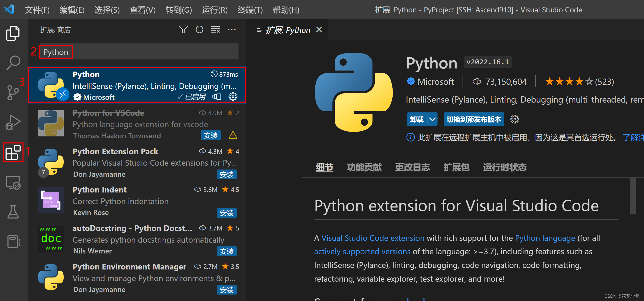Open the more actions (...) menu in Extensions
The height and width of the screenshot is (301, 644).
(232, 29)
